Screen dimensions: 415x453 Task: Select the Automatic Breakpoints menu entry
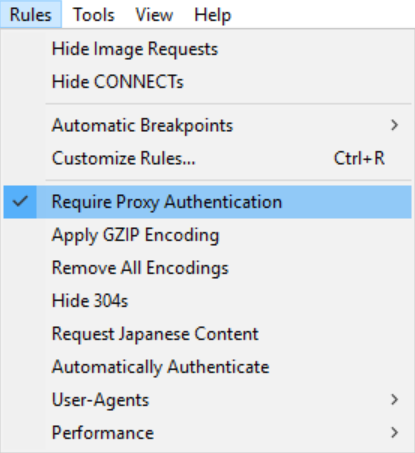[x=207, y=125]
